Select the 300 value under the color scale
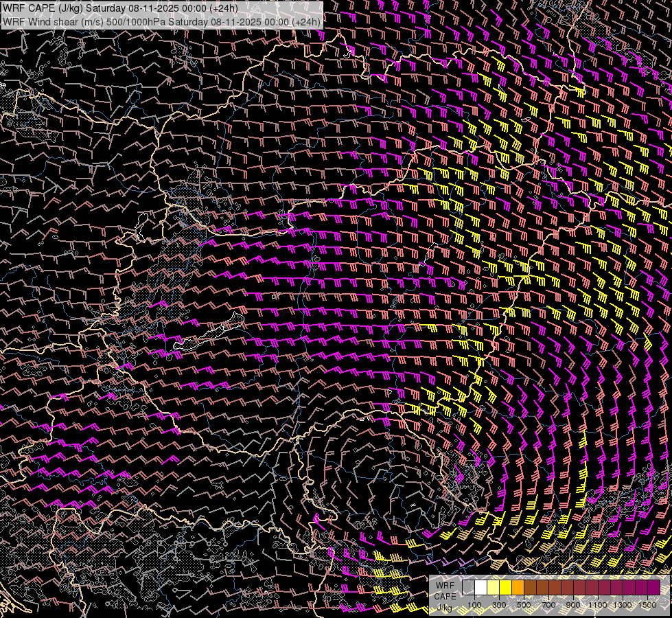 499,605
